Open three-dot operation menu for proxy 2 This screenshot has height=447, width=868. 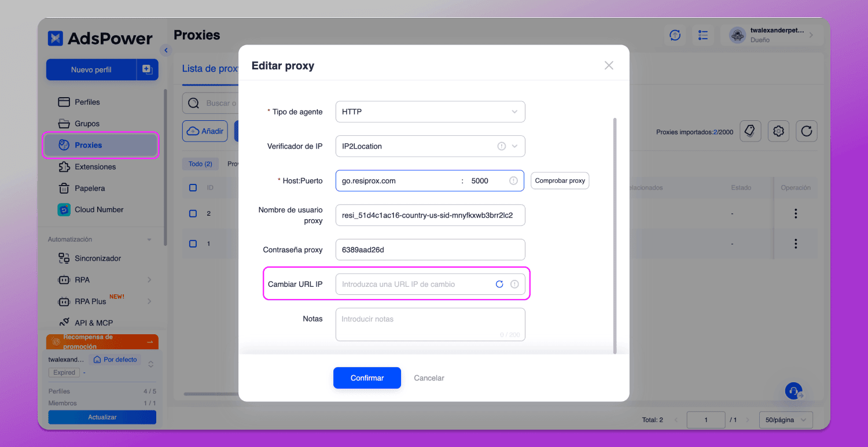coord(796,213)
